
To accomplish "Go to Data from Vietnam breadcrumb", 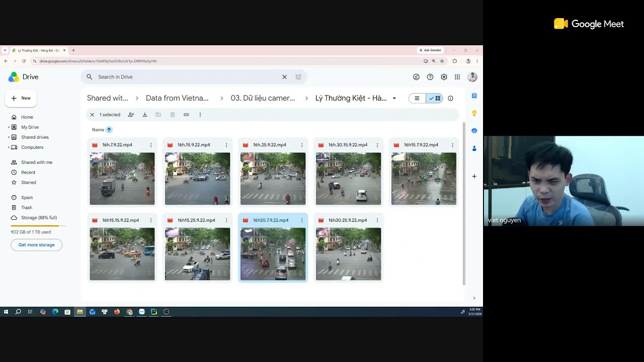I will [x=177, y=98].
